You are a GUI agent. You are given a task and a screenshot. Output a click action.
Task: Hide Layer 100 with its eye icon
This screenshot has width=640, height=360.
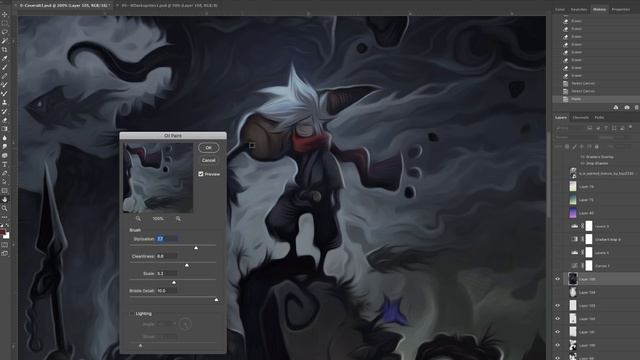pos(558,345)
